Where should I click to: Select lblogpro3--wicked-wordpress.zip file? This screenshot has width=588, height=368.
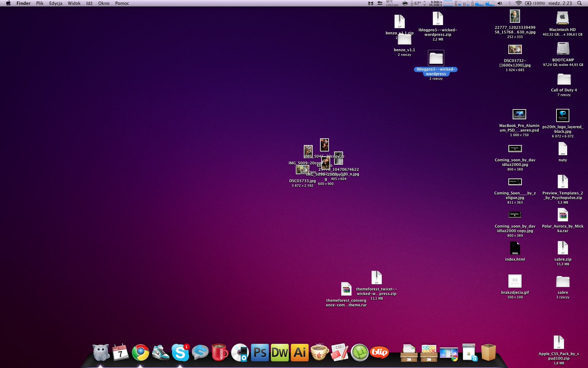click(438, 18)
